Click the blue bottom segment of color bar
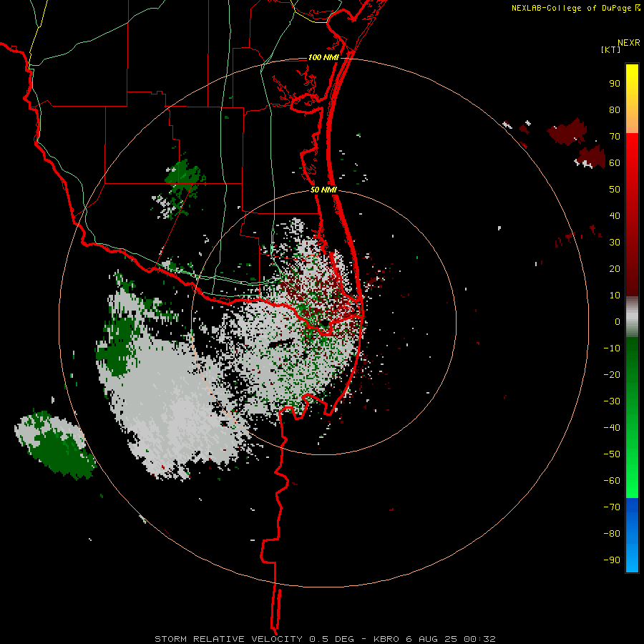Screen dimensions: 644x644 click(x=632, y=535)
